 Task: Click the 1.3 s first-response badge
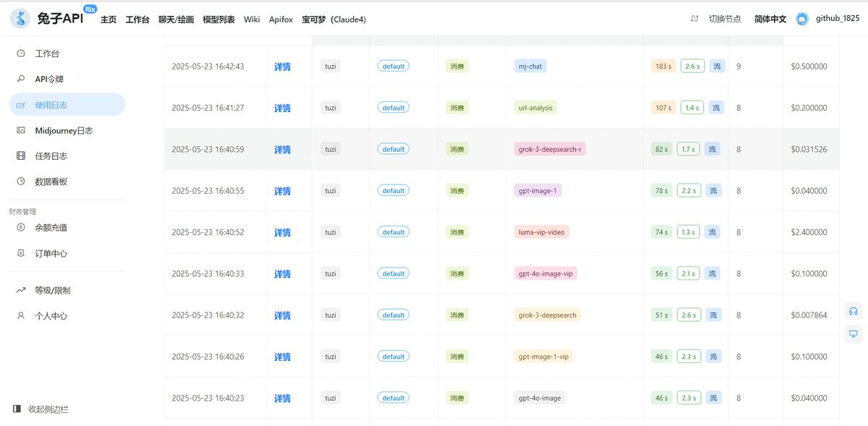click(689, 232)
